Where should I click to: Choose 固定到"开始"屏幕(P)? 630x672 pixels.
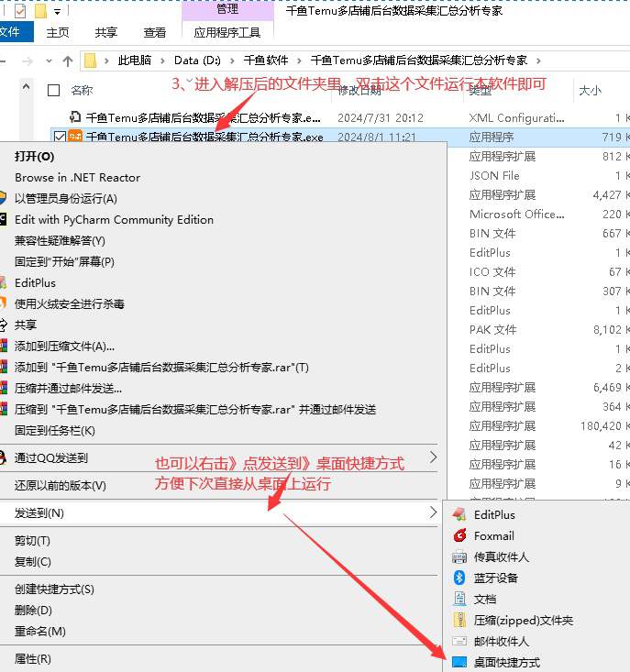64,261
